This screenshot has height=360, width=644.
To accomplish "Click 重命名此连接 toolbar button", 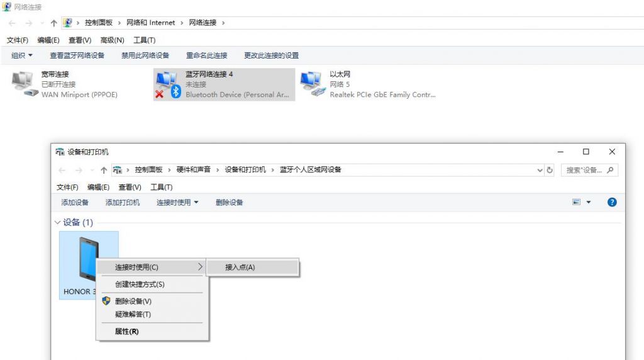I will tap(206, 55).
